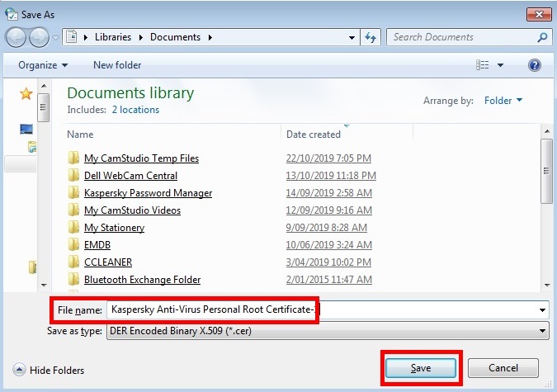557x392 pixels.
Task: Click the magnifier search icon
Action: click(x=542, y=37)
